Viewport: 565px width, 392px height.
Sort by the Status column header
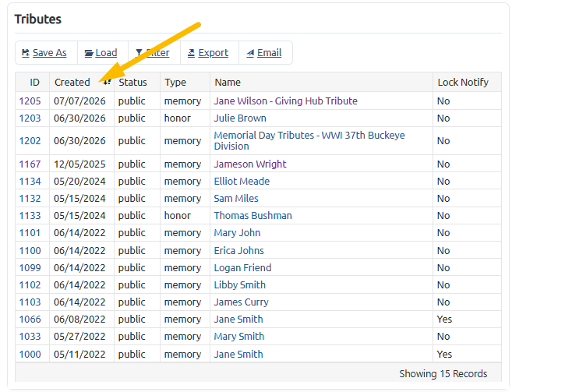133,83
